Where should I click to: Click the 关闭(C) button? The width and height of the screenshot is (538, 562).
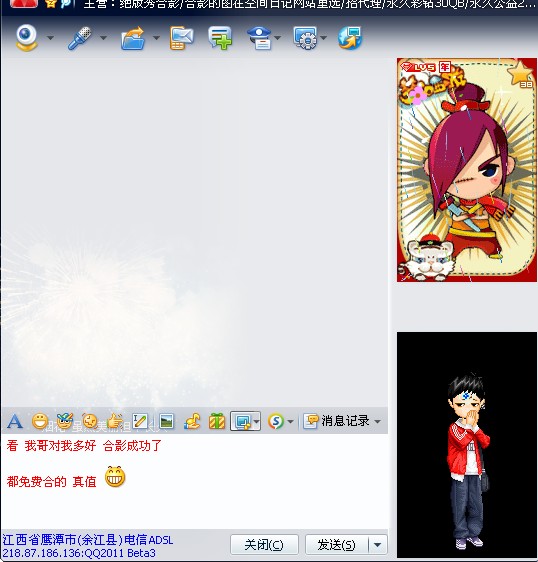click(264, 545)
